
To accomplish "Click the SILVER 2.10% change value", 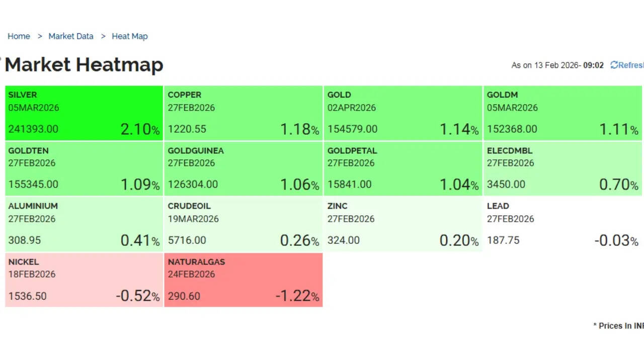I will click(x=140, y=129).
